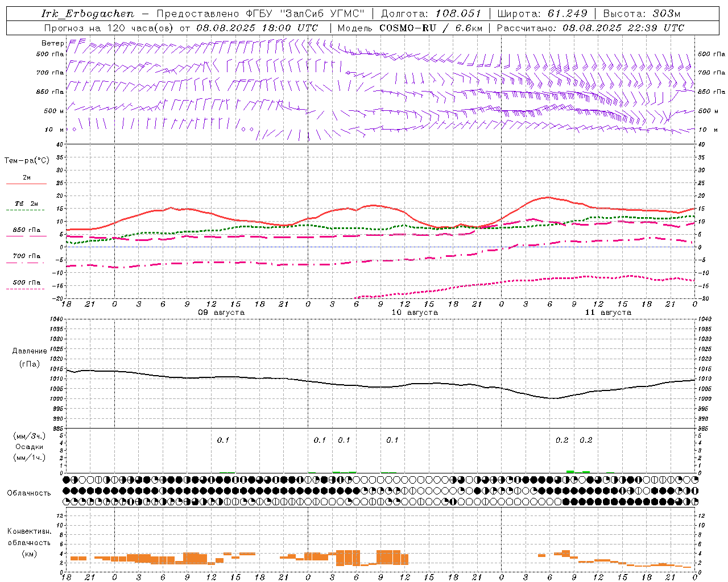728x582 pixels.
Task: Click the Модель COSMO-RU / 6.6км text
Action: (x=409, y=28)
